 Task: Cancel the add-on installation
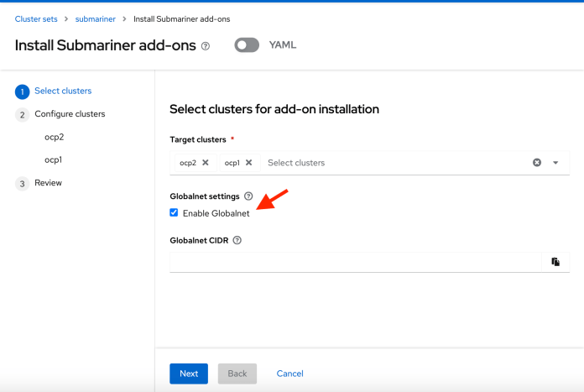click(289, 374)
